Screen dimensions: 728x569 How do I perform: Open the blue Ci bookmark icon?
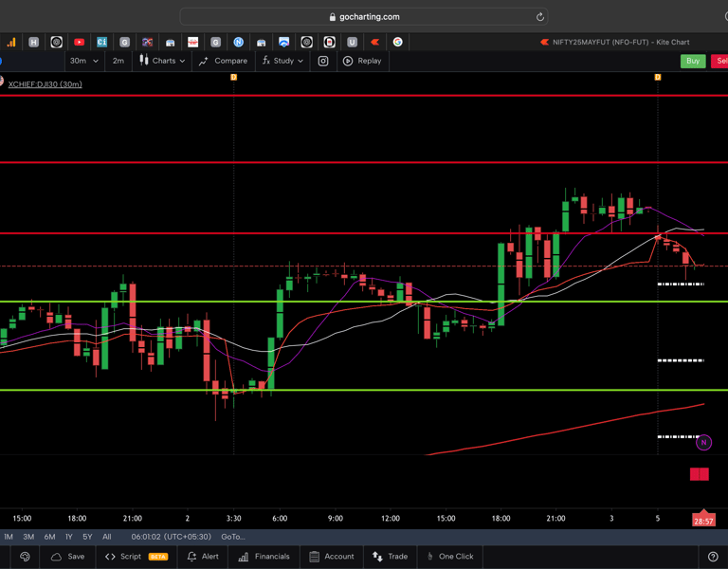pos(101,43)
